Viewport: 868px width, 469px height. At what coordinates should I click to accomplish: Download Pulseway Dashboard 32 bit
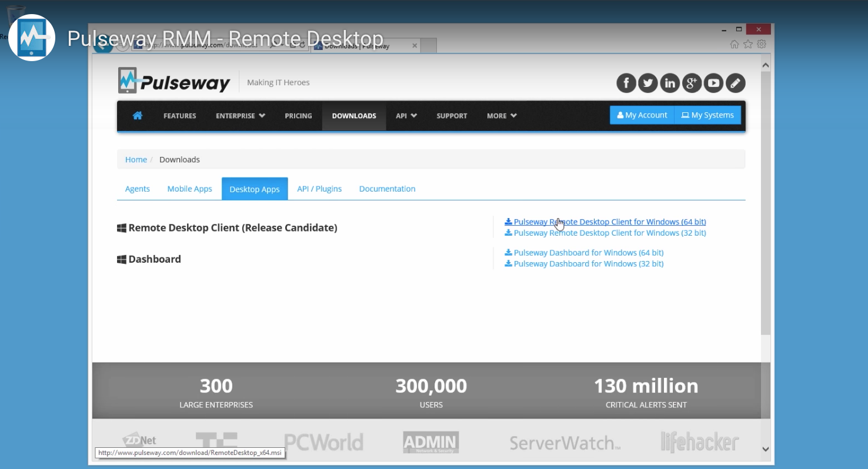(585, 264)
